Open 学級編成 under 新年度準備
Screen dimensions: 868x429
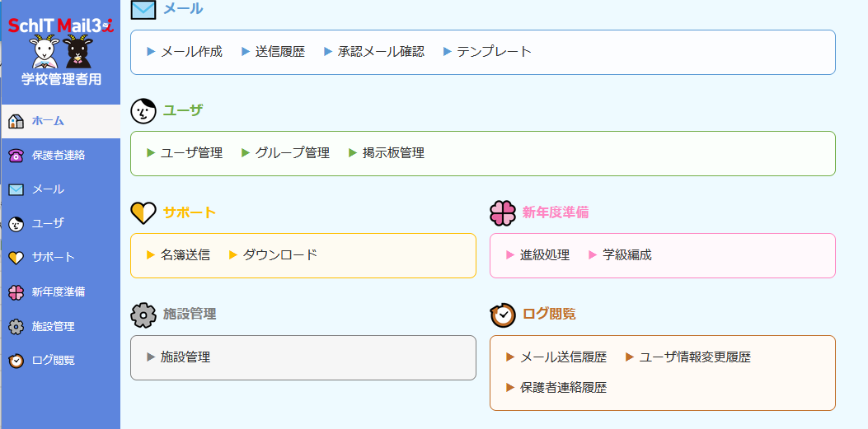click(x=626, y=255)
